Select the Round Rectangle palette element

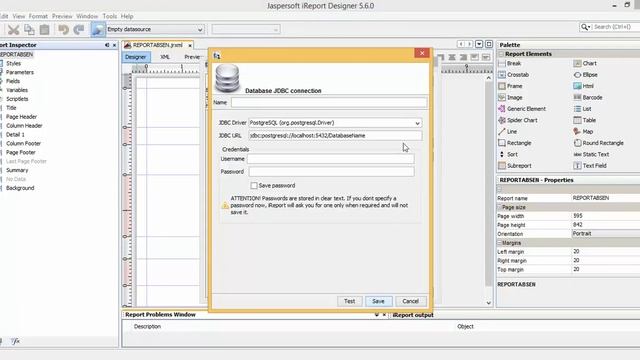pos(598,143)
